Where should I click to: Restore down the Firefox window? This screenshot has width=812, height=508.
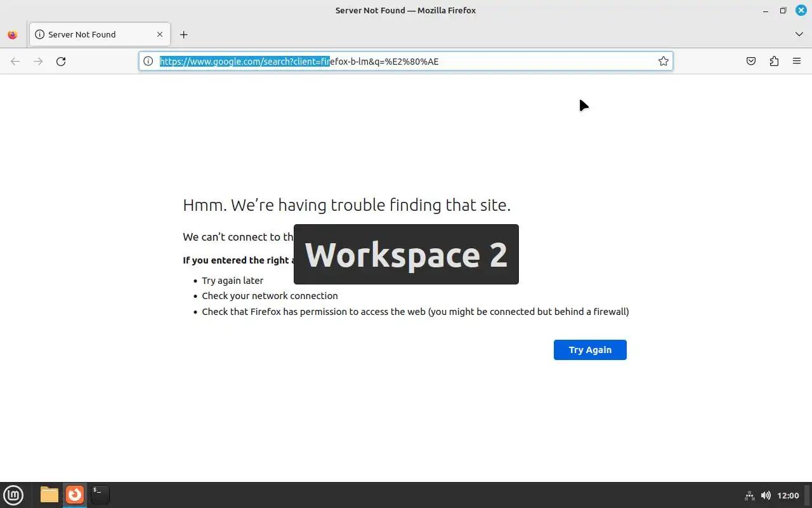(x=783, y=10)
